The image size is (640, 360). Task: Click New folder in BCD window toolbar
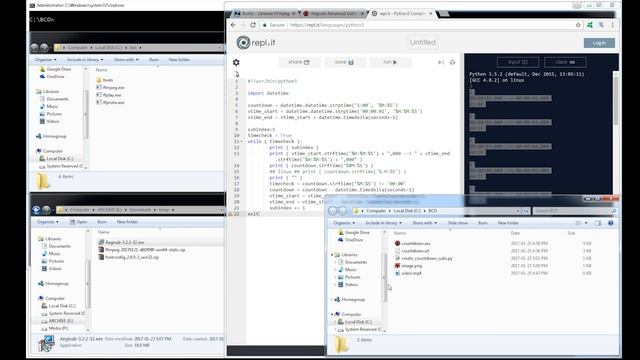point(508,223)
